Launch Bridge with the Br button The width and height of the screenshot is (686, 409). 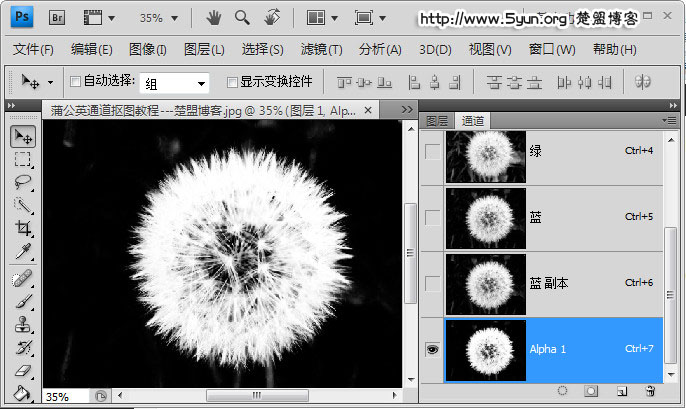[x=58, y=18]
